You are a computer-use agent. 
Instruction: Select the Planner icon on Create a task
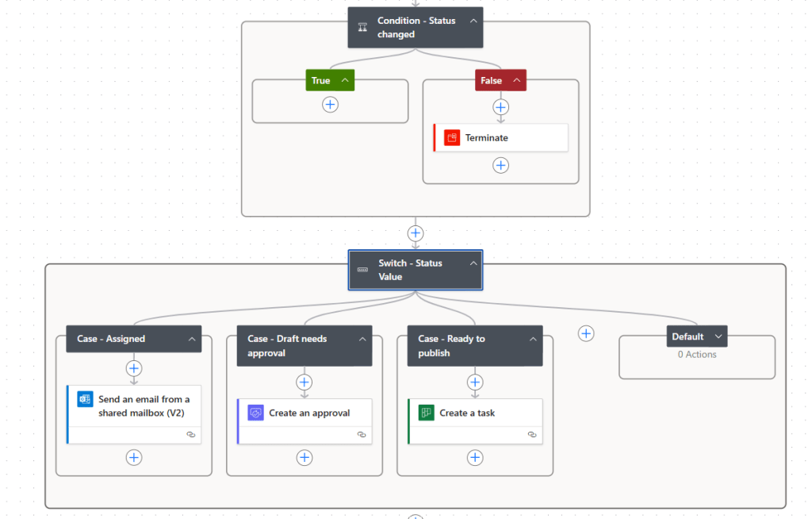[x=425, y=412]
